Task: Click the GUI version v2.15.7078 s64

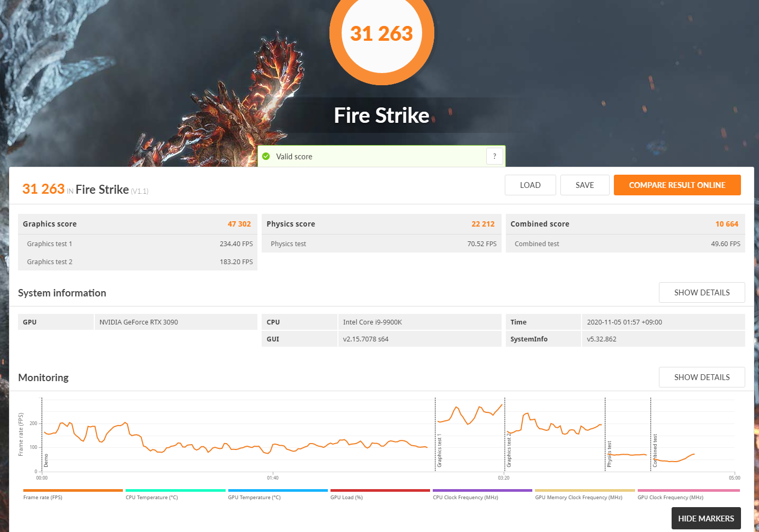Action: (365, 339)
